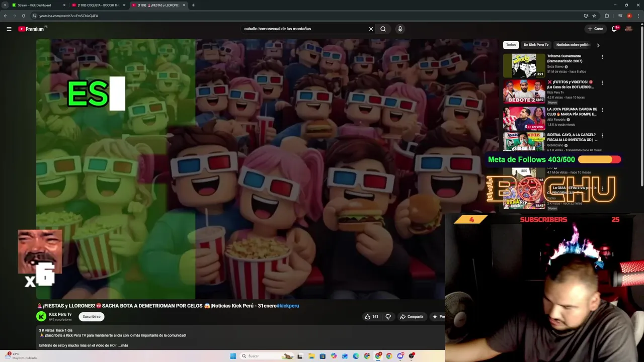Select 'De Kick Peru Tv' filter chip
The height and width of the screenshot is (362, 644).
click(x=536, y=45)
